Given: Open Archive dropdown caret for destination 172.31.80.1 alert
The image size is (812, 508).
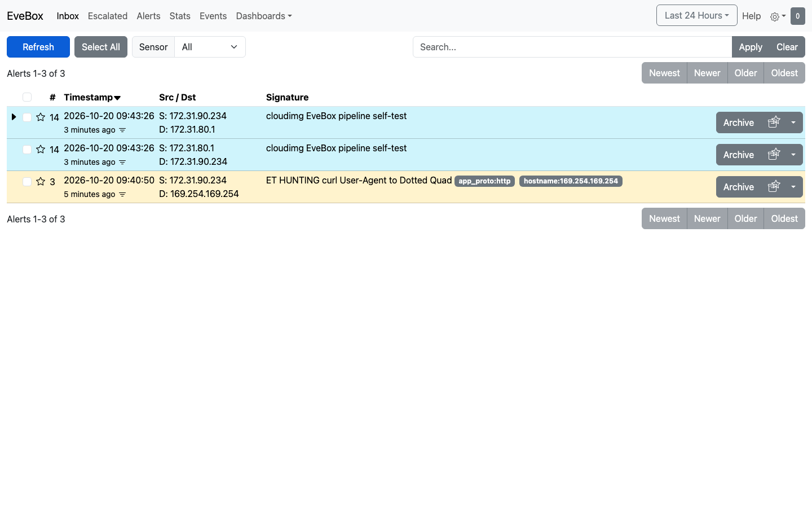Looking at the screenshot, I should (793, 122).
